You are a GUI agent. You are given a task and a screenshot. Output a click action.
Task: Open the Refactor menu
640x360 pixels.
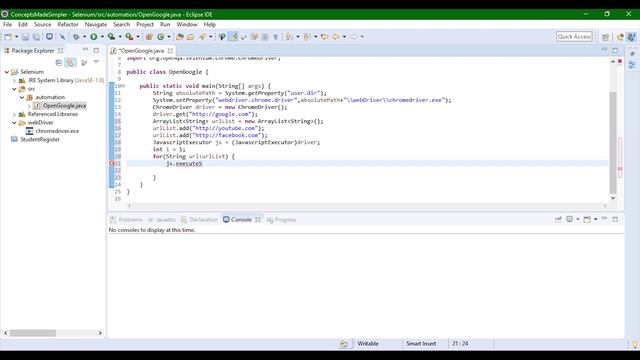(x=68, y=24)
